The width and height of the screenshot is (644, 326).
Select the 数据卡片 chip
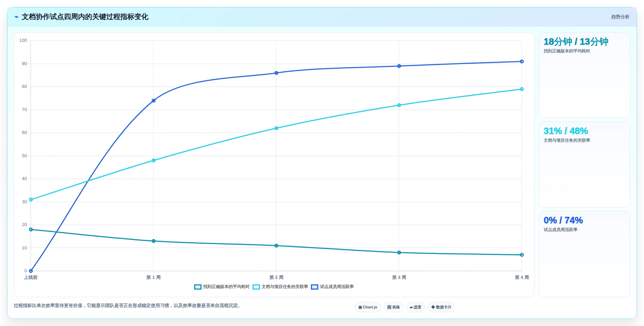[x=441, y=307]
